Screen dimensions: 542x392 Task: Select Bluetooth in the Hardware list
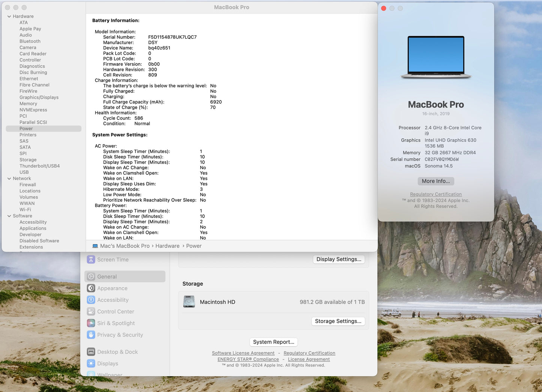pyautogui.click(x=30, y=41)
